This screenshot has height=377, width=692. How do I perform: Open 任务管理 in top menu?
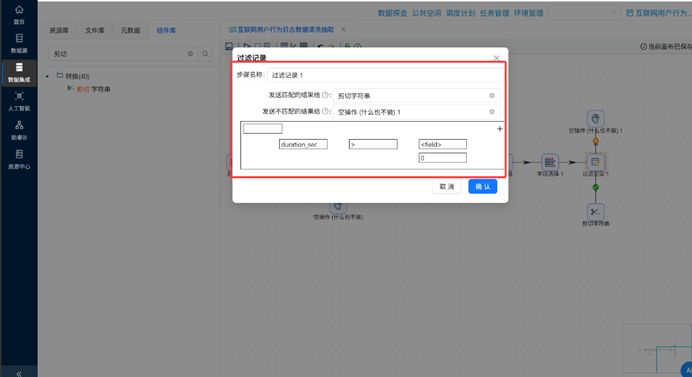(x=494, y=13)
